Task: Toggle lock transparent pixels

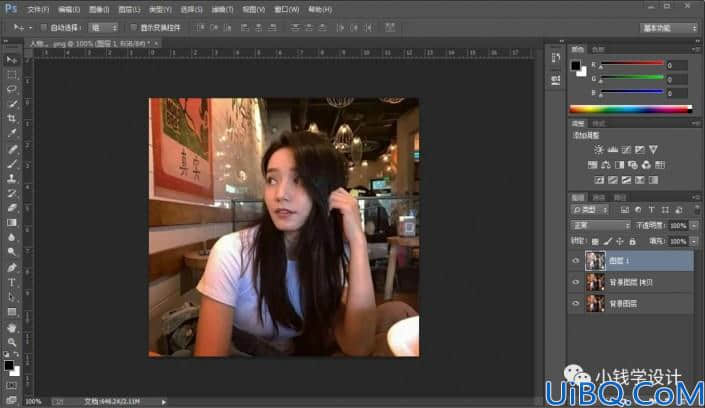Action: [595, 242]
